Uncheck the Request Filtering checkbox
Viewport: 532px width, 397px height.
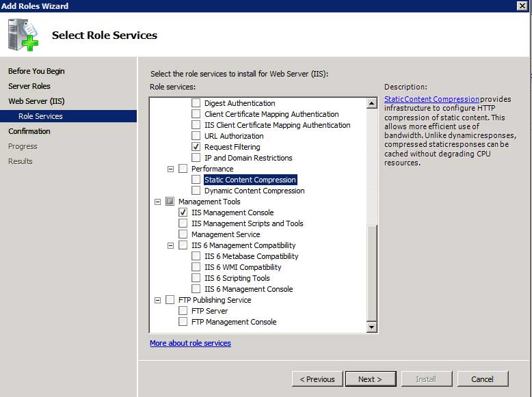point(196,146)
